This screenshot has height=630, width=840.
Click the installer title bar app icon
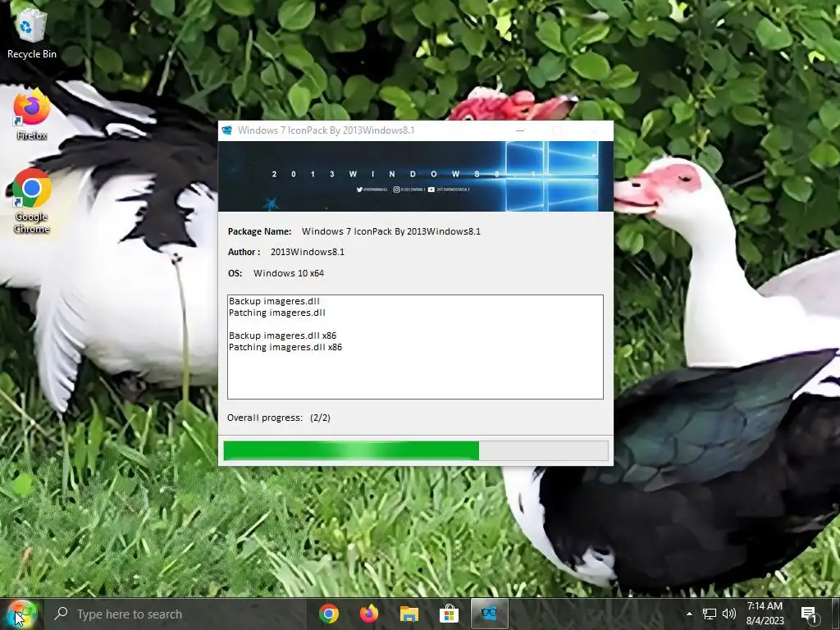coord(227,130)
